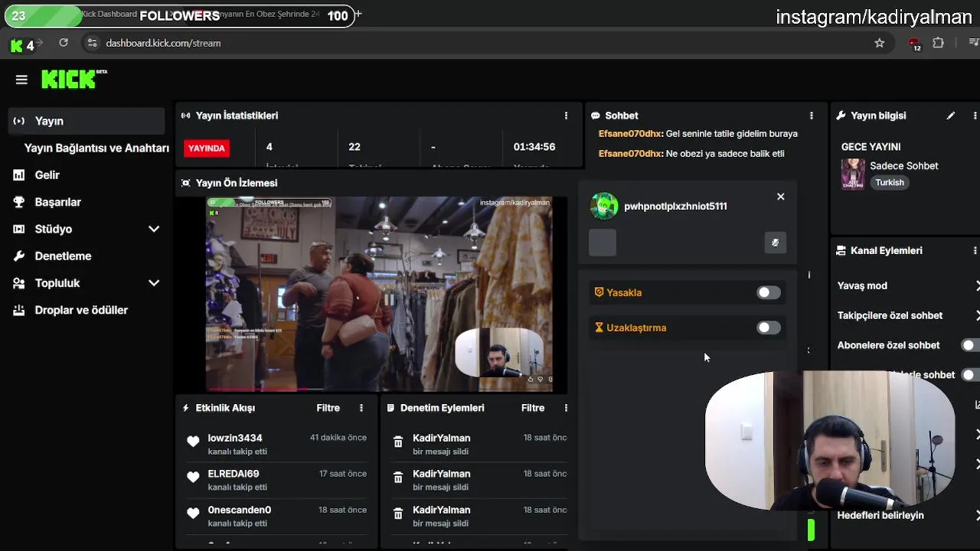This screenshot has height=551, width=980.
Task: Click the Sadece Sohbet category thumbnail
Action: click(x=853, y=174)
